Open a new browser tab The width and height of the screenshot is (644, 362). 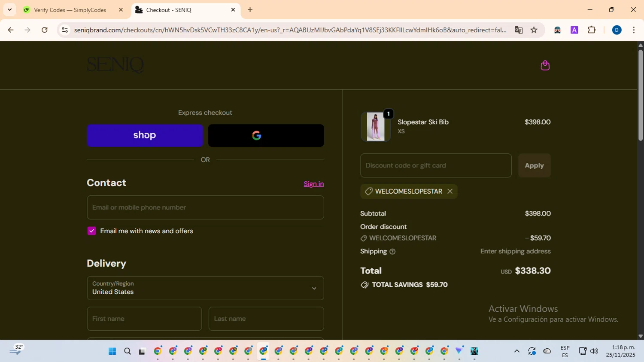[x=250, y=10]
